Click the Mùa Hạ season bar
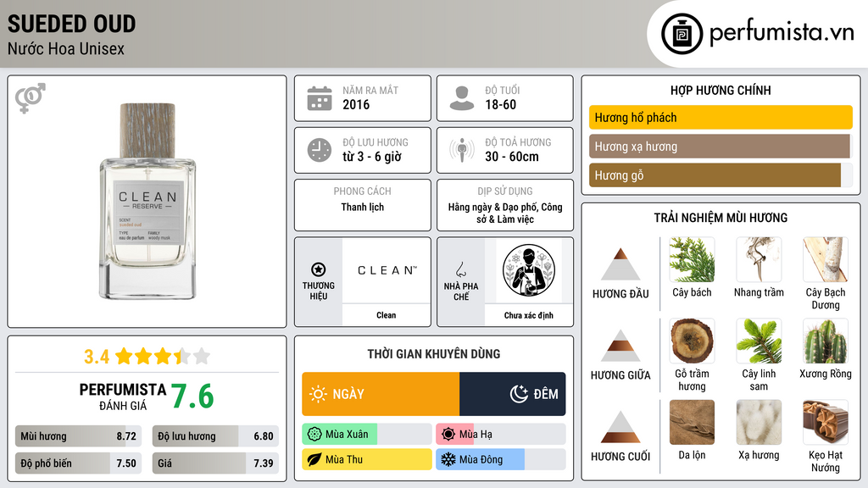Screen dimensions: 868x488 coord(500,435)
